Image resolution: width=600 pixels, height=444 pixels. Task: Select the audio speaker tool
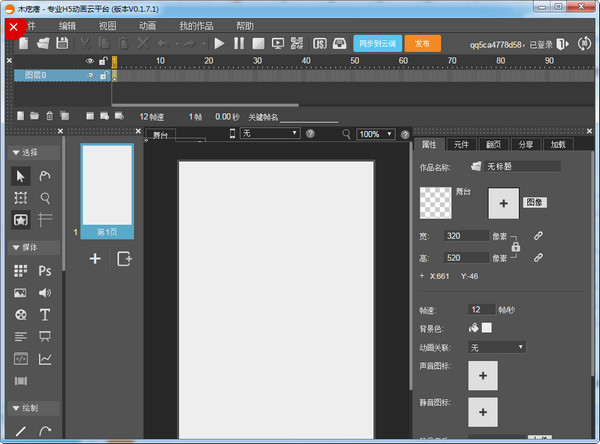(45, 293)
